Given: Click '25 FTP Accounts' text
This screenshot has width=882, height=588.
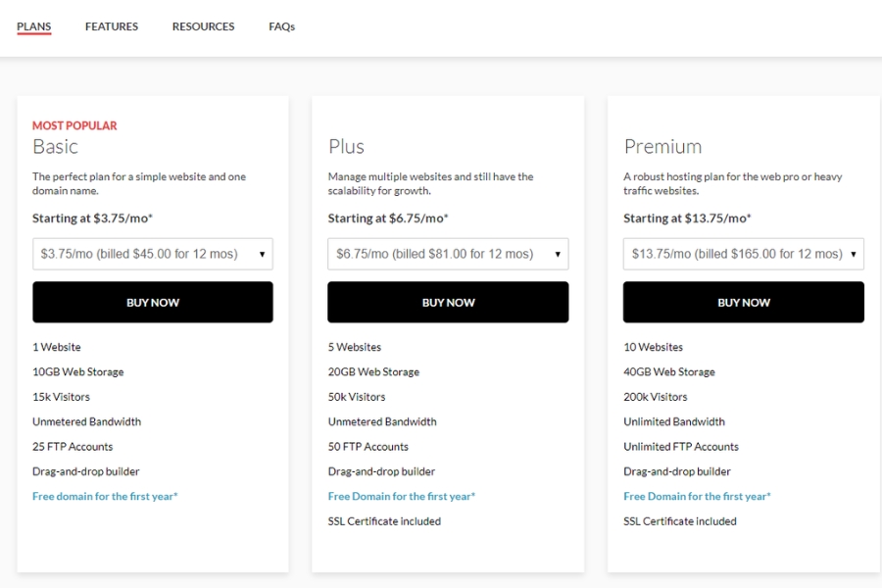Looking at the screenshot, I should click(x=73, y=447).
